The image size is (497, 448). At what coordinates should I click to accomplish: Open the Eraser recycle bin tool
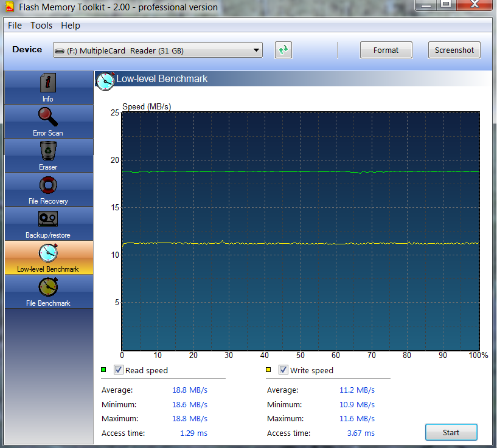pos(48,150)
